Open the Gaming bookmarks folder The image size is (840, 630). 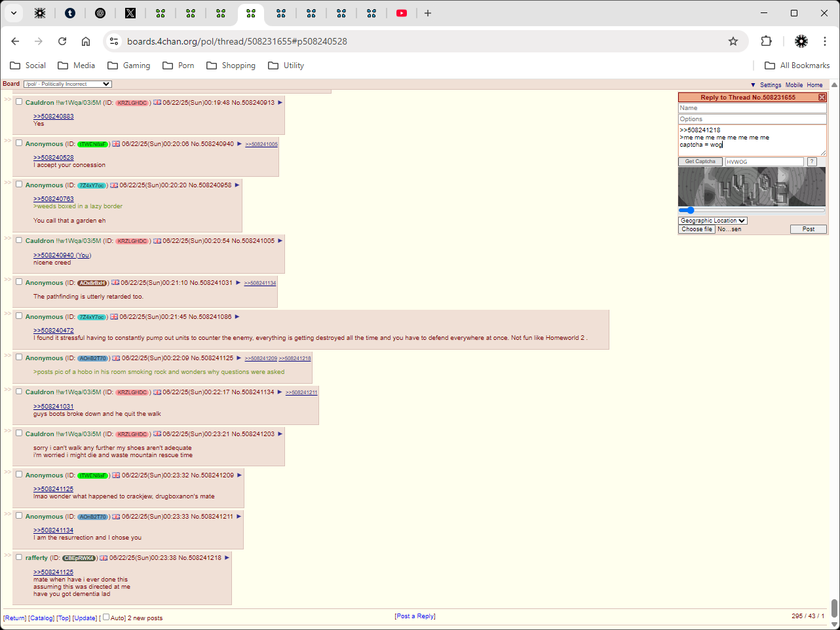pyautogui.click(x=128, y=65)
